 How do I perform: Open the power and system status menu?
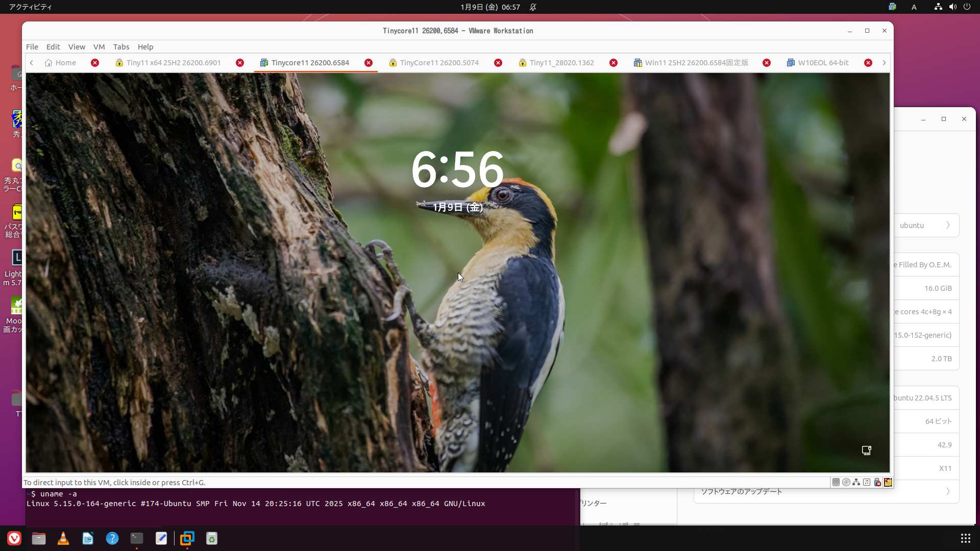pyautogui.click(x=967, y=7)
